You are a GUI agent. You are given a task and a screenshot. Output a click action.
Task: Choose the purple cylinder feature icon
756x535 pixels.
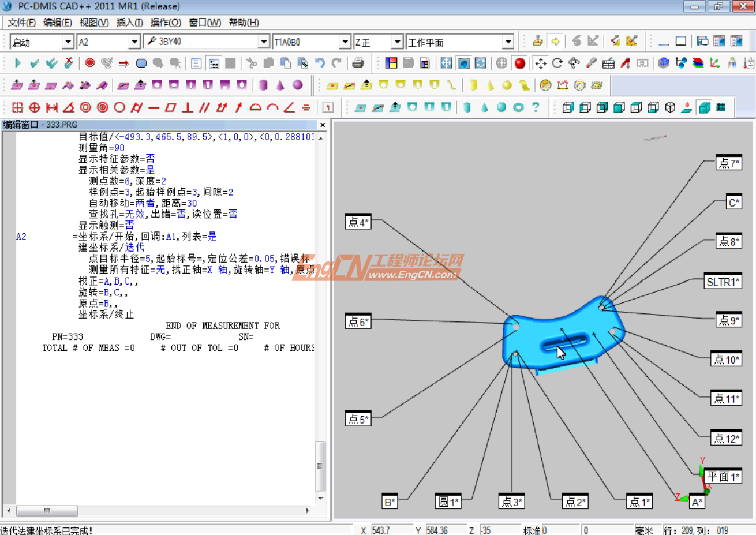(x=264, y=85)
